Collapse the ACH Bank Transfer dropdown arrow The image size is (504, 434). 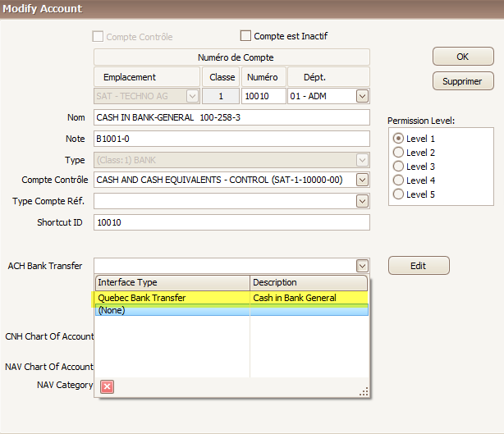362,266
